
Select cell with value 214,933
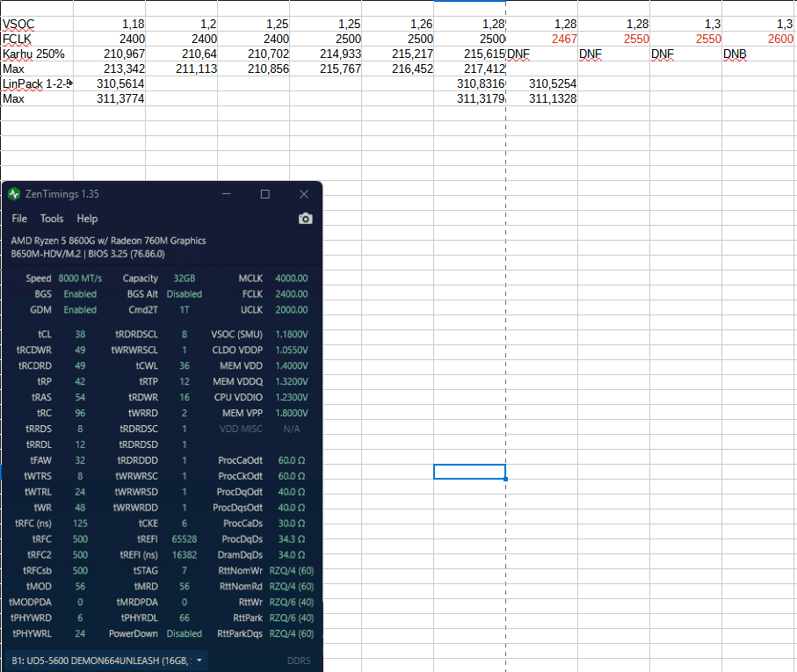326,54
